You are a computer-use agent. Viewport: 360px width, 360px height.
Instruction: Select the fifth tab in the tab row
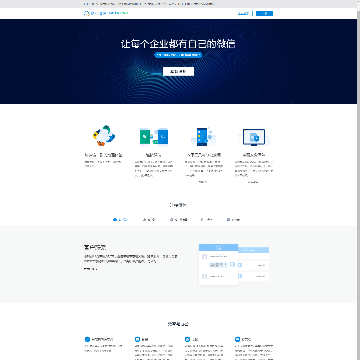[x=233, y=220]
